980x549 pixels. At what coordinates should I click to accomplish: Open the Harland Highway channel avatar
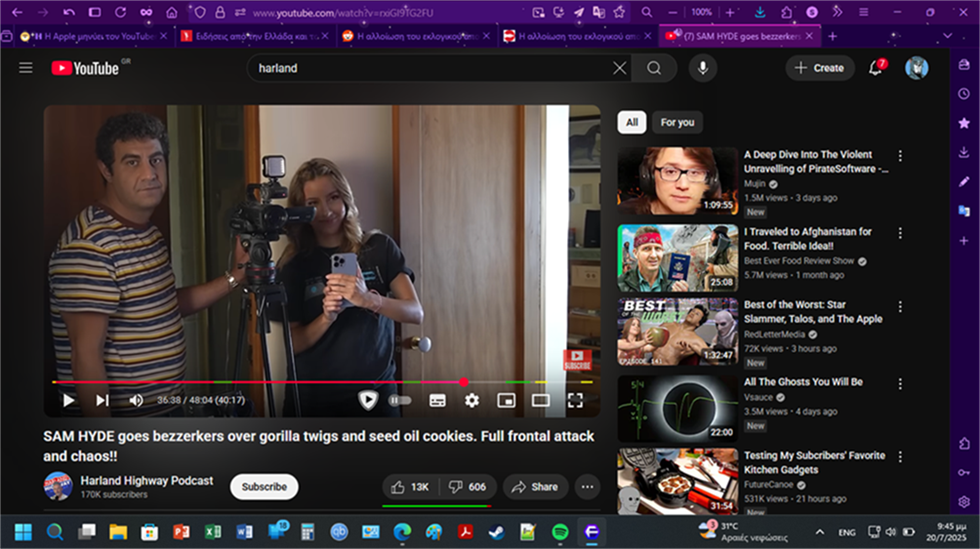pos(58,486)
